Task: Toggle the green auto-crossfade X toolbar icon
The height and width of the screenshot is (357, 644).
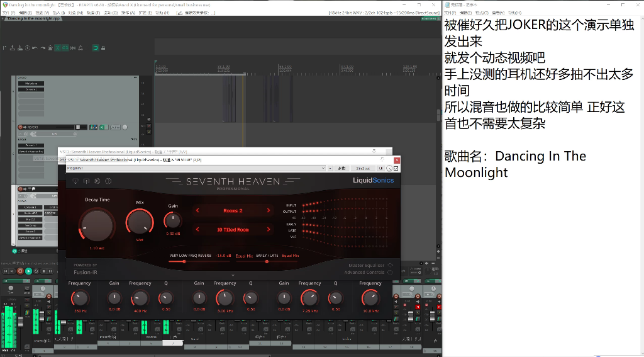Action: pos(58,48)
